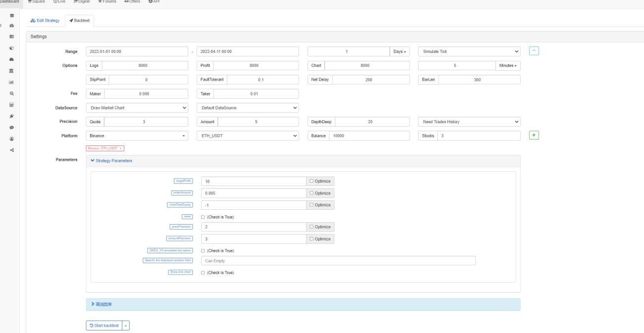Switch to the Edit Strategy tab
This screenshot has width=644, height=333.
[45, 21]
